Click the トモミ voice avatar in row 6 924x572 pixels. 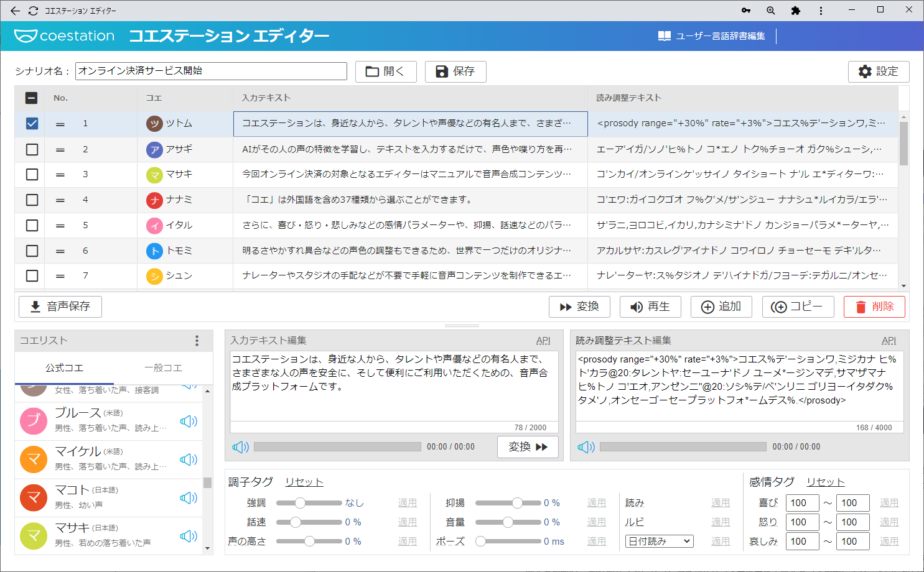coord(154,251)
